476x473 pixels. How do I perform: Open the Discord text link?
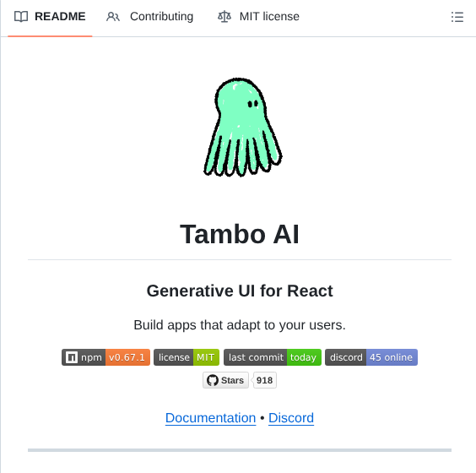291,418
